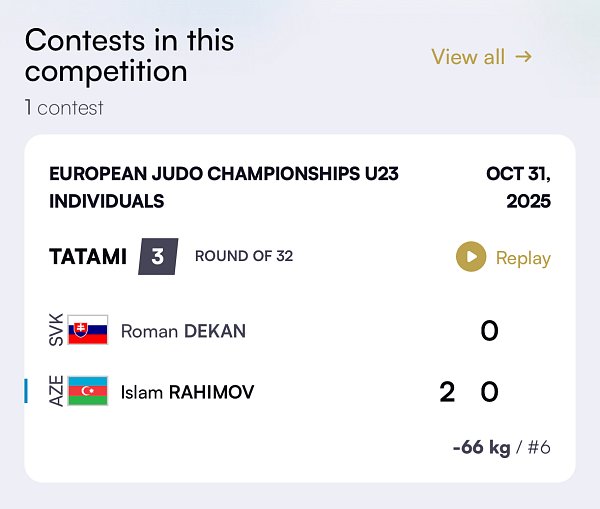600x509 pixels.
Task: Open Roman DEKAN's profile
Action: (x=182, y=331)
